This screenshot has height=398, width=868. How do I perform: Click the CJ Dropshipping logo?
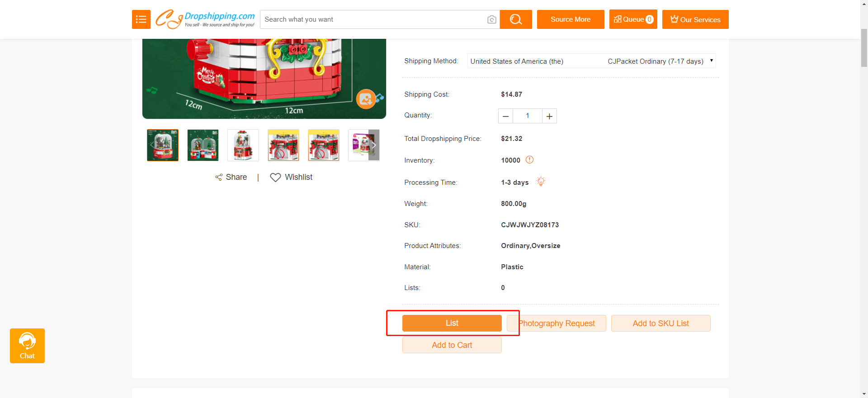(x=205, y=19)
